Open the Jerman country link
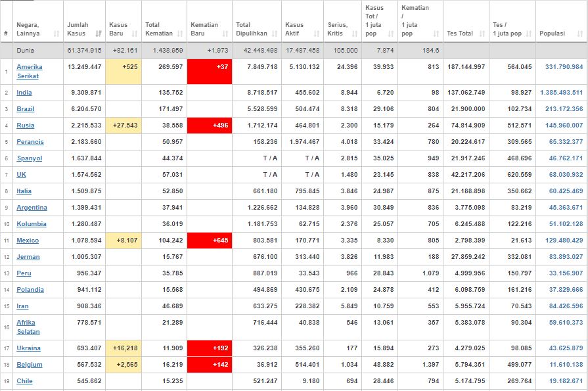 28,257
